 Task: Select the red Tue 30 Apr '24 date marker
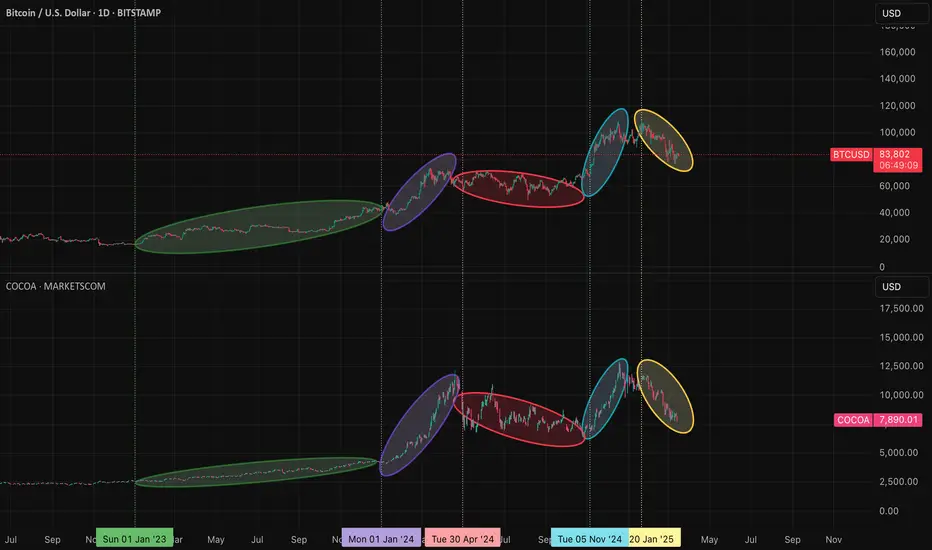[462, 539]
